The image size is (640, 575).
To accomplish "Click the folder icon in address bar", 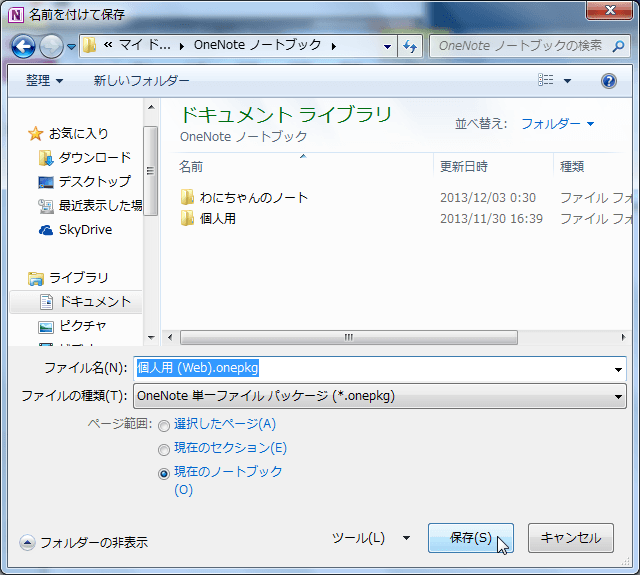I will pyautogui.click(x=89, y=45).
